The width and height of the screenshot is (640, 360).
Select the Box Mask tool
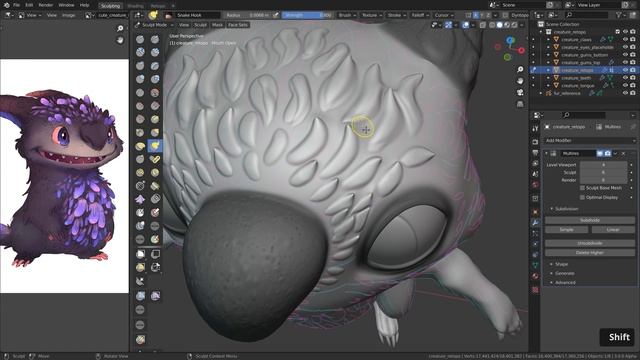(x=140, y=254)
